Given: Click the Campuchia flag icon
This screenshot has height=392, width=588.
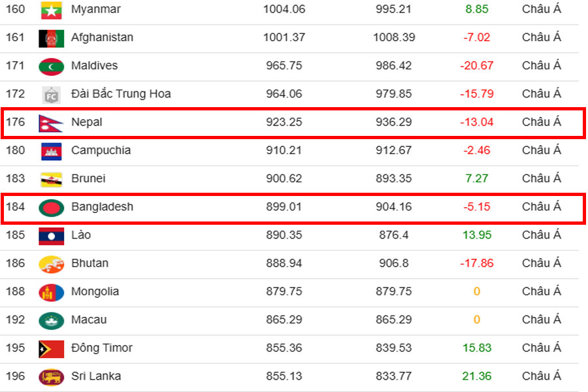Looking at the screenshot, I should pyautogui.click(x=51, y=151).
